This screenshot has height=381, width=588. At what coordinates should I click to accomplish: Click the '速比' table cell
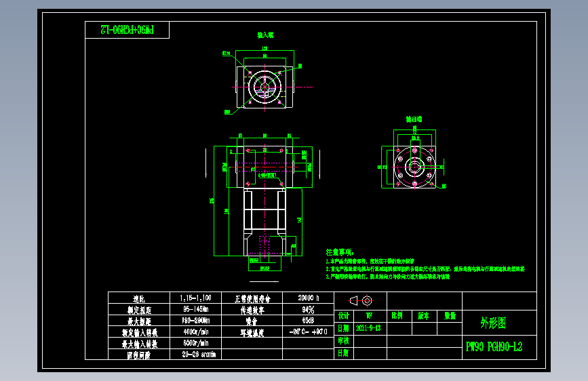(139, 298)
